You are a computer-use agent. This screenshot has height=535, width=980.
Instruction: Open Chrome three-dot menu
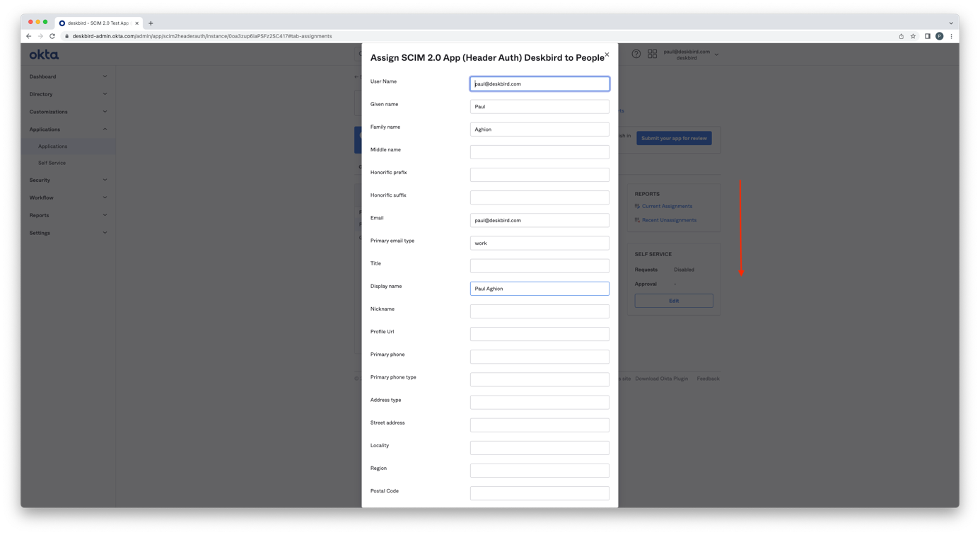click(951, 36)
